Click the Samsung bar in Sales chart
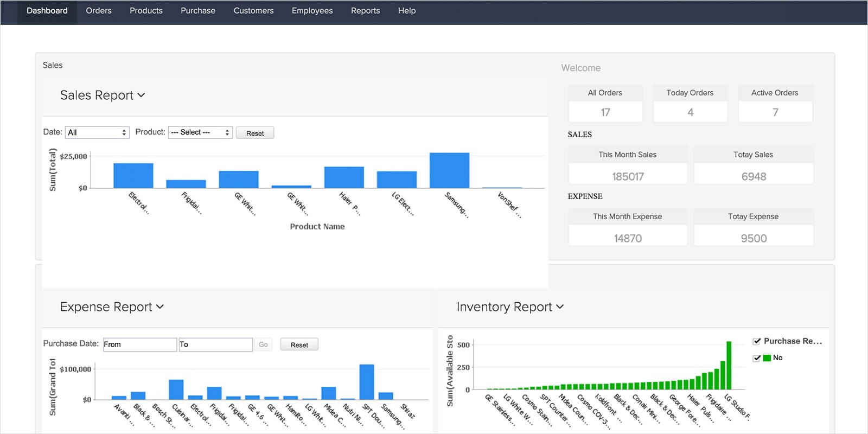 tap(449, 170)
